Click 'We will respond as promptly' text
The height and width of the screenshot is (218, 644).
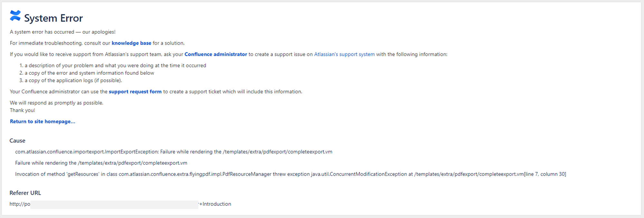pos(57,103)
